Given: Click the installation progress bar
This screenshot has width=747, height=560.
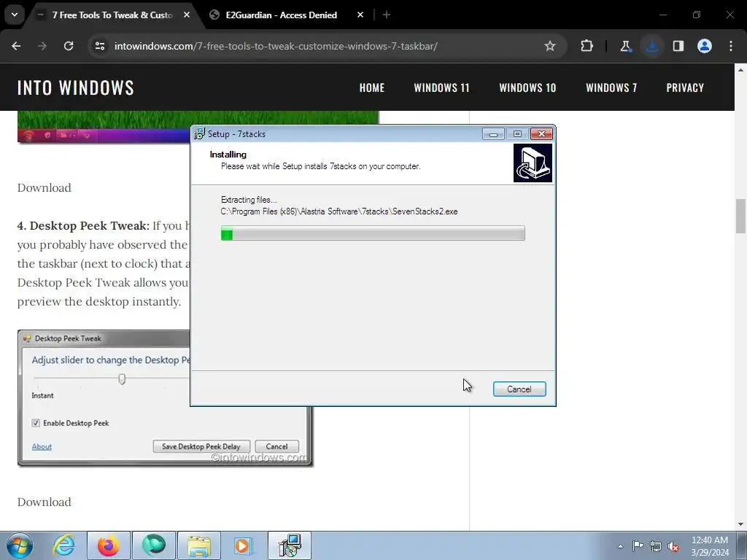Looking at the screenshot, I should pyautogui.click(x=373, y=233).
